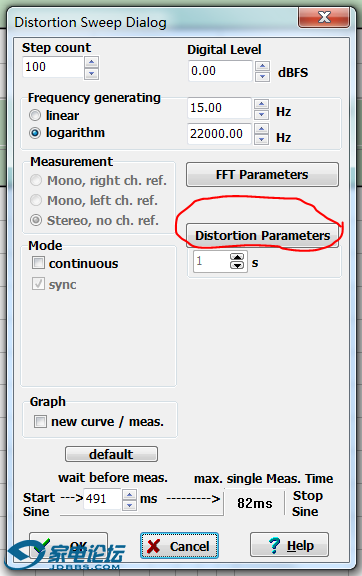Decrease Step count with down arrow
362x576 pixels.
[92, 73]
